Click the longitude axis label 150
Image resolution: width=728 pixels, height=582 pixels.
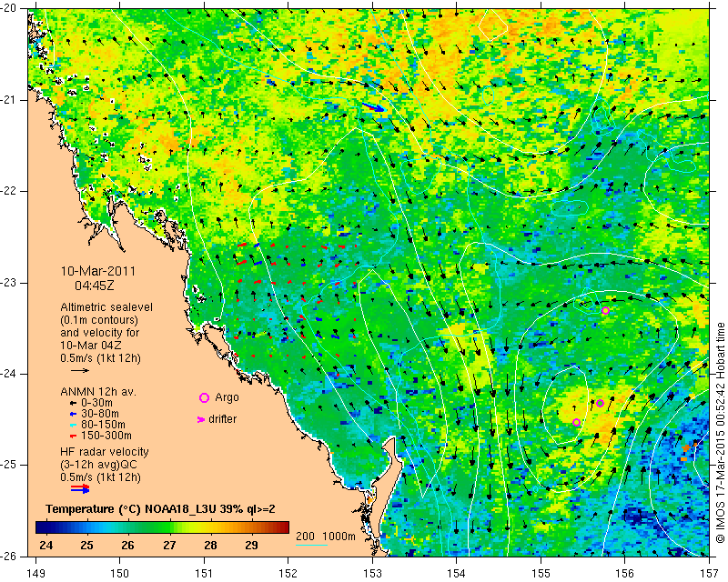119,574
